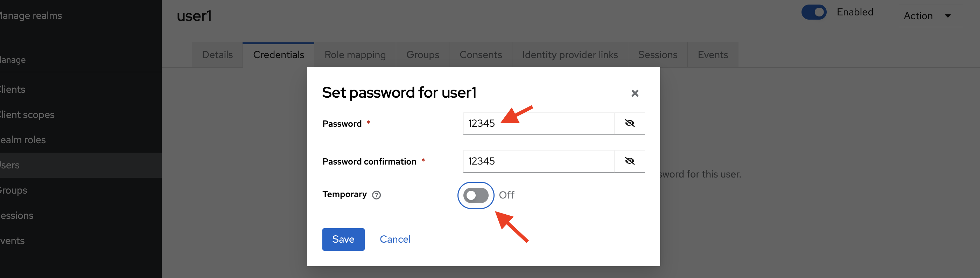
Task: Open the Action dropdown menu
Action: coord(930,16)
